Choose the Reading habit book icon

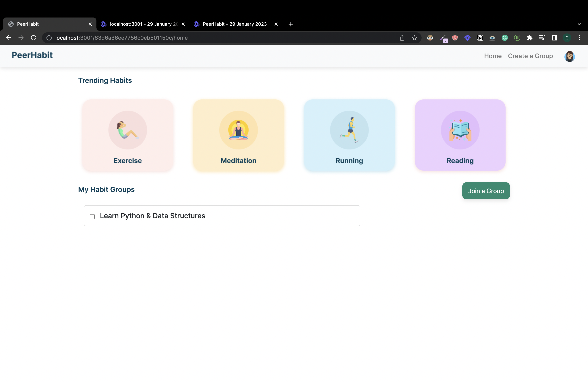[x=460, y=130]
